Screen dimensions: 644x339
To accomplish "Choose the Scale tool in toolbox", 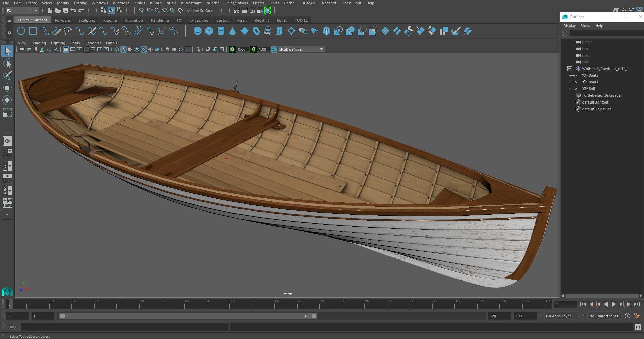I will 7,113.
